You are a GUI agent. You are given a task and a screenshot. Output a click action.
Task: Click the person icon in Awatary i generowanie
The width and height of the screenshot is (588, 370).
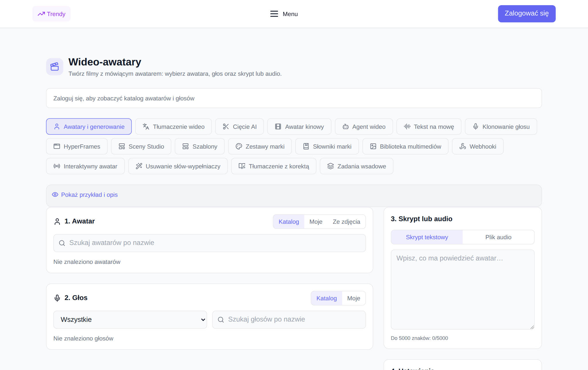coord(57,126)
